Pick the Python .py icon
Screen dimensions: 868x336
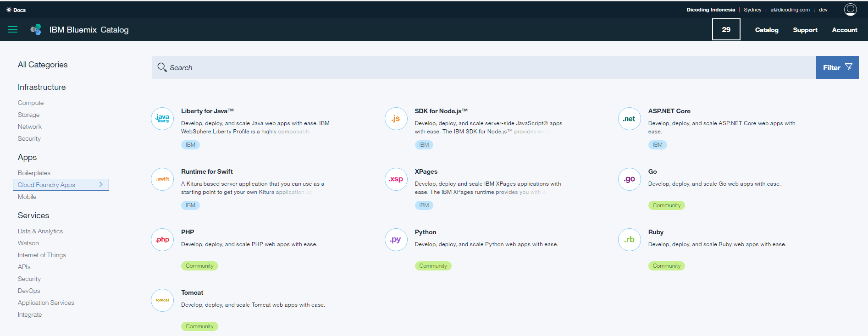[396, 240]
